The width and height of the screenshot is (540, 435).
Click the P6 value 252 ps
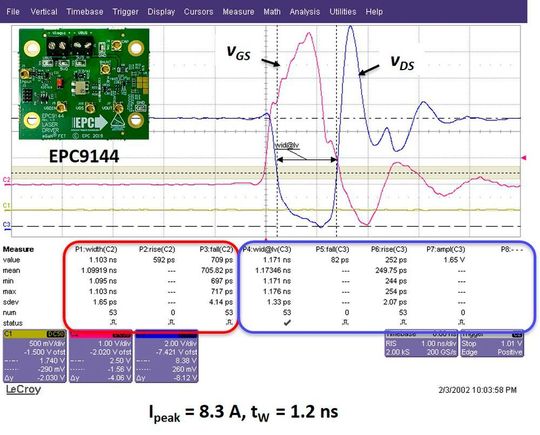[x=396, y=260]
